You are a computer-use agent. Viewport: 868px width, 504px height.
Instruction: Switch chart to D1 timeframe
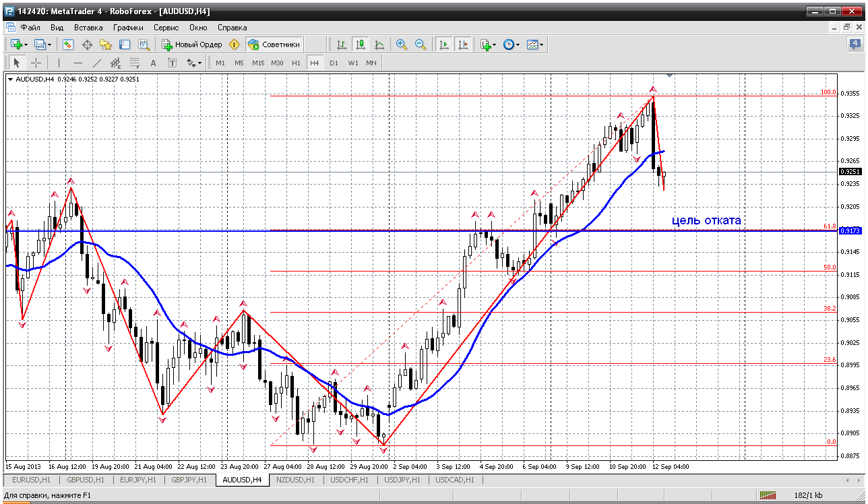point(334,63)
